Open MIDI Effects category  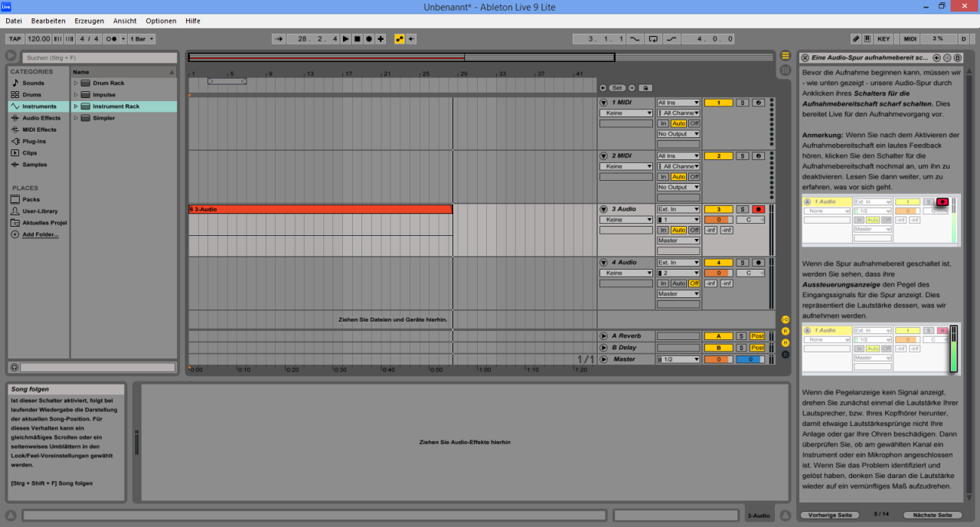pyautogui.click(x=39, y=129)
